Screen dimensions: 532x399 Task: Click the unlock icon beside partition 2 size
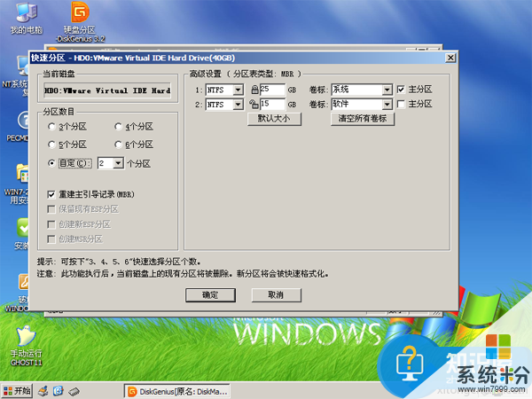pyautogui.click(x=254, y=104)
